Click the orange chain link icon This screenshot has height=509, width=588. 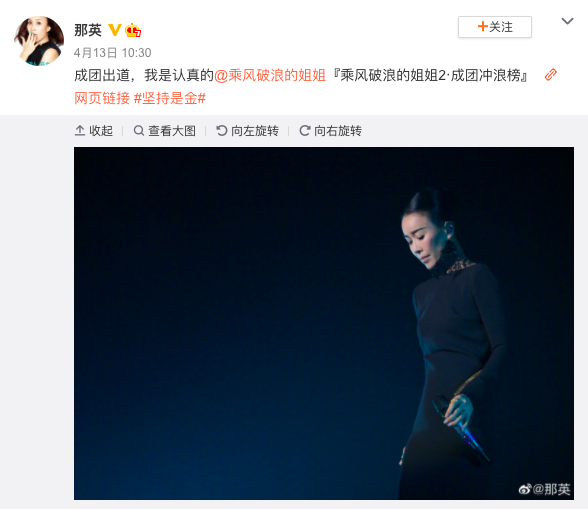coord(550,75)
